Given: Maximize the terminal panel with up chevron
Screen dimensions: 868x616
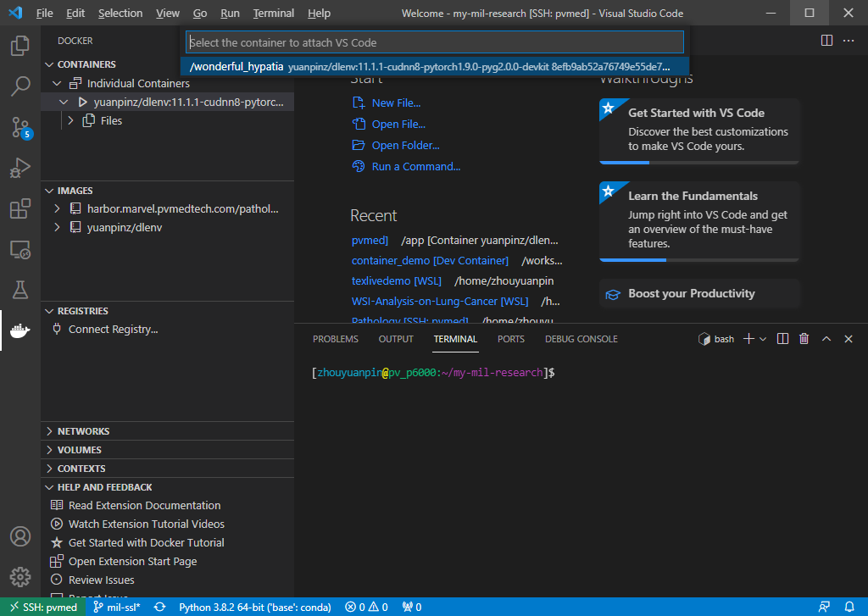Looking at the screenshot, I should click(x=826, y=339).
